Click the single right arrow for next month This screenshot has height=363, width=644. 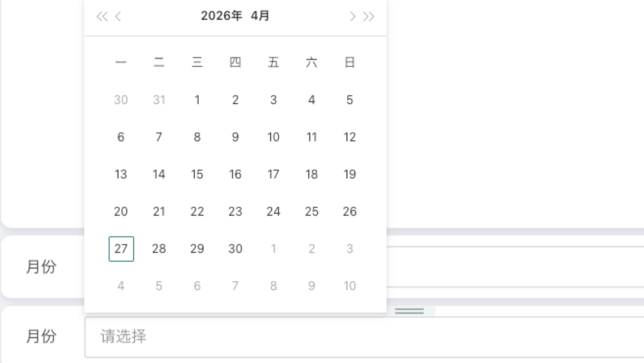[x=352, y=16]
